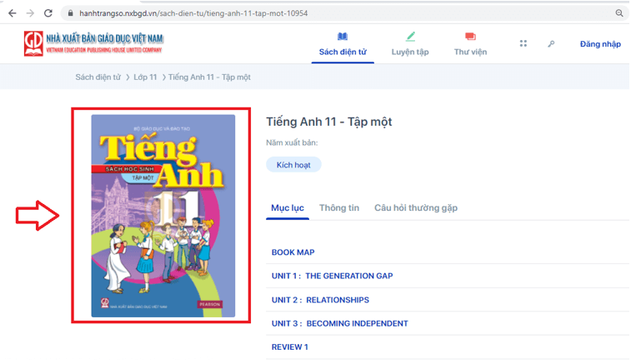Screen dimensions: 631x364
Task: Click the Vietnam Education Publishing House logo
Action: click(x=93, y=43)
